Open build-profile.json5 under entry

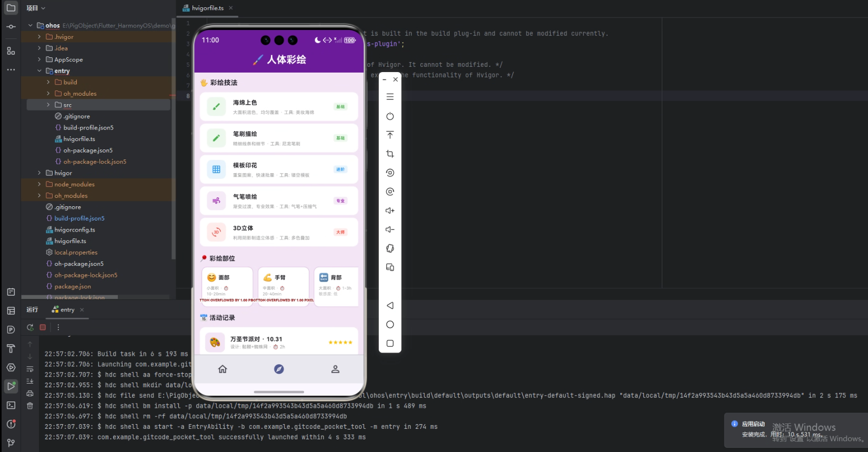tap(88, 127)
